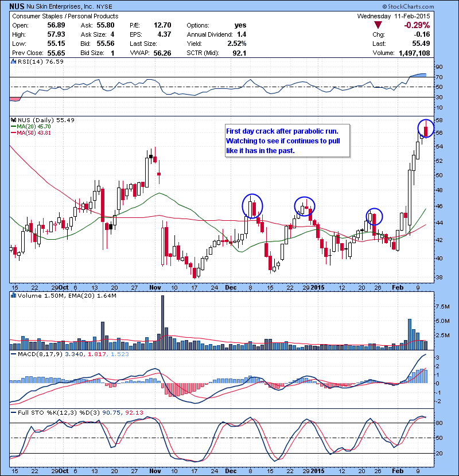The height and width of the screenshot is (476, 459).
Task: Click the 80 label on the stochastic axis
Action: [x=439, y=423]
